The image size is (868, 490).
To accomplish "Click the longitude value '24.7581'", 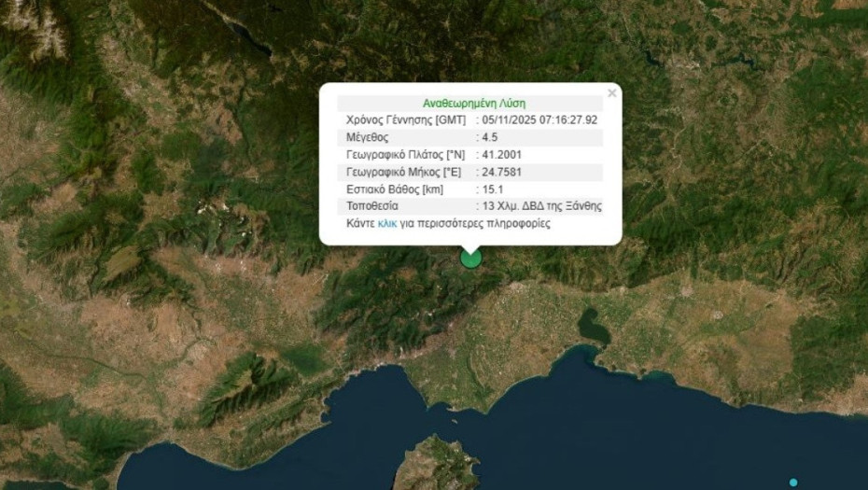I will (501, 172).
